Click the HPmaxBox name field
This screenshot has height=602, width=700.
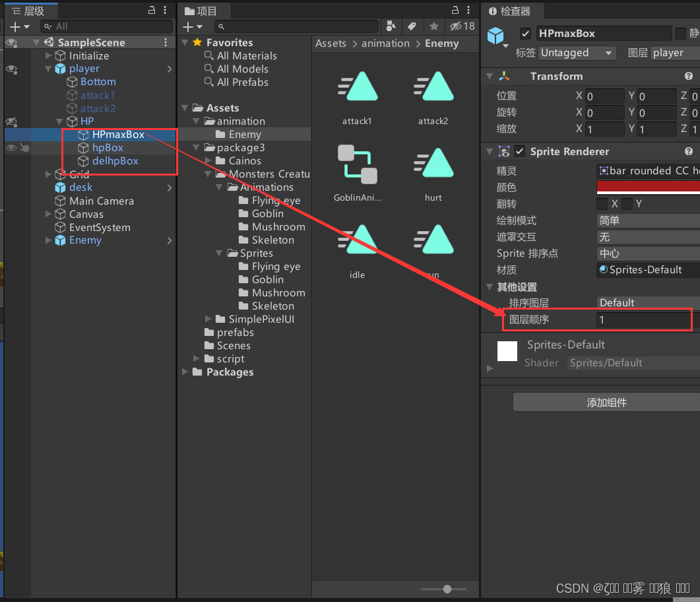tap(604, 34)
